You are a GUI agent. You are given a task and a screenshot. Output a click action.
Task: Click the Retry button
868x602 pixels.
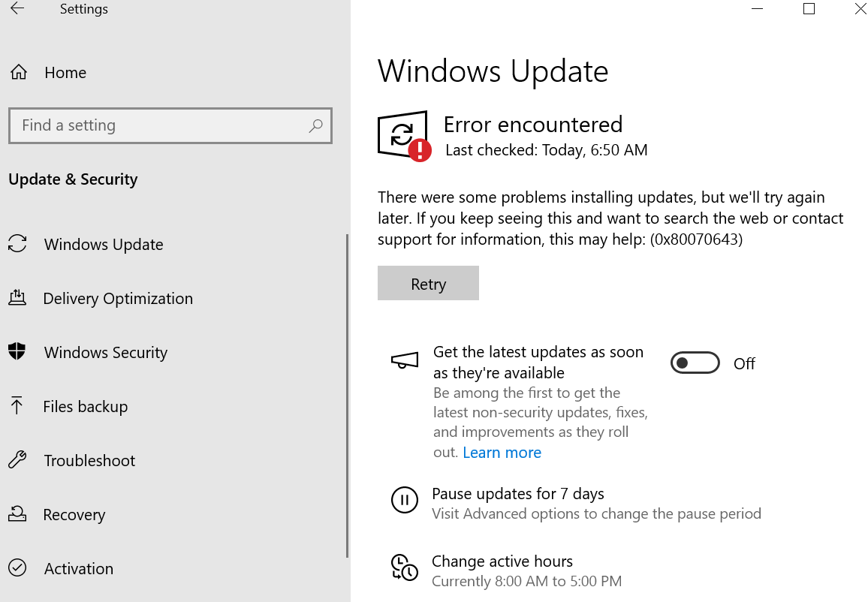pyautogui.click(x=428, y=283)
